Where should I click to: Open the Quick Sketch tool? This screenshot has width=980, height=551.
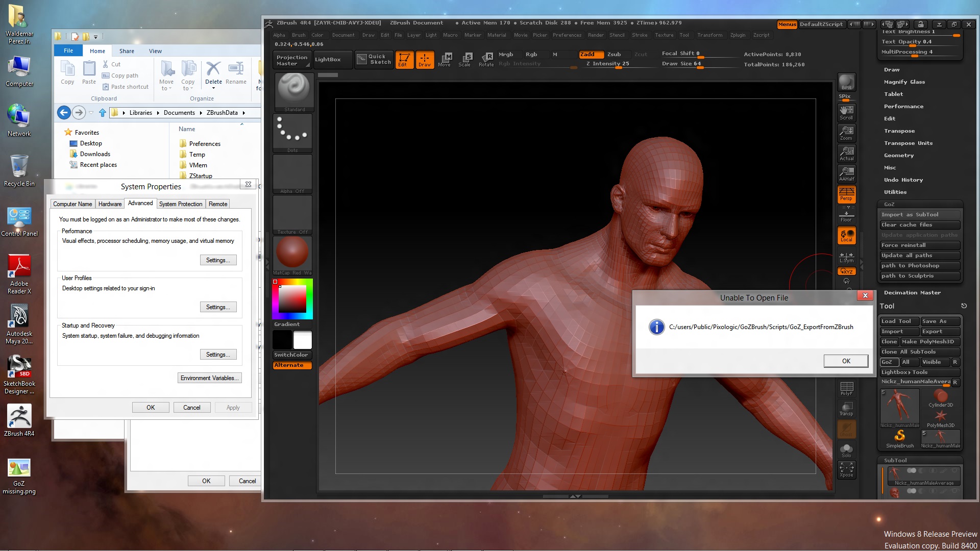coord(374,59)
